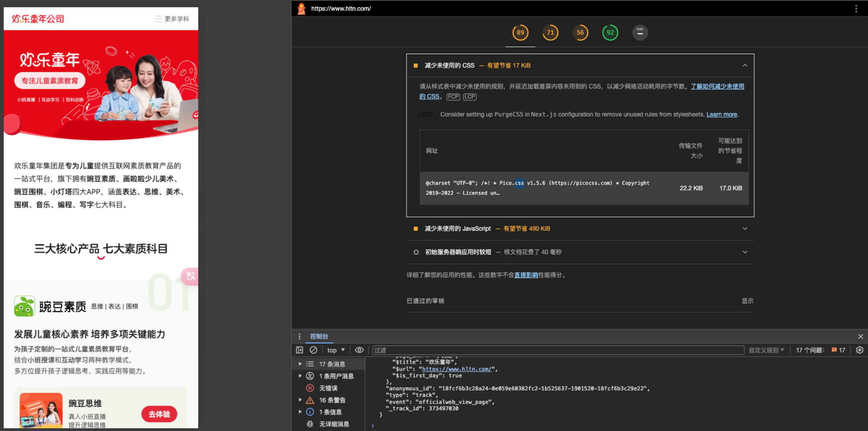The height and width of the screenshot is (431, 868).
Task: Click the pink translate floating icon
Action: (x=191, y=276)
